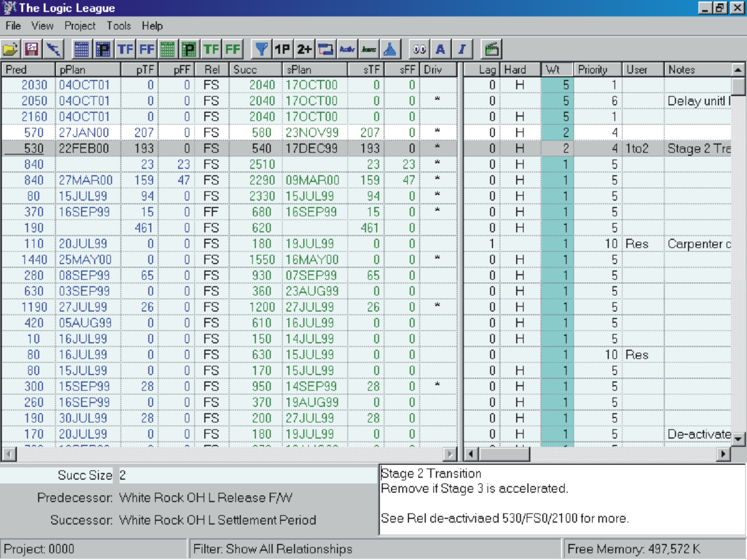747x560 pixels.
Task: Click the left table horizontal scroll right arrow
Action: 450,454
